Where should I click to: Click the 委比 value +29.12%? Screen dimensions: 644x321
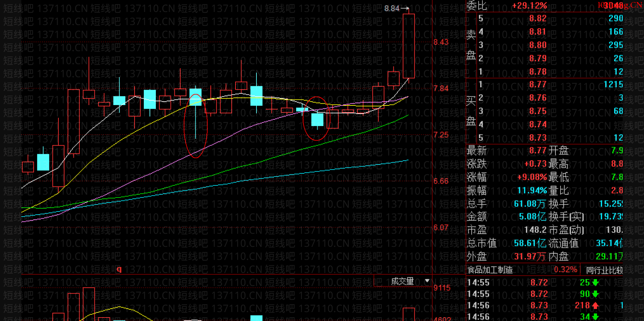point(529,5)
